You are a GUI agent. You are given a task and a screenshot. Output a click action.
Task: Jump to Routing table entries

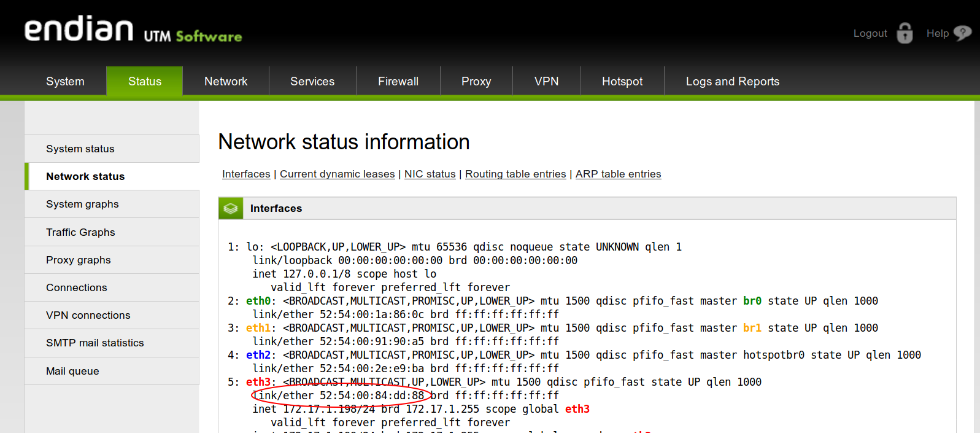515,174
